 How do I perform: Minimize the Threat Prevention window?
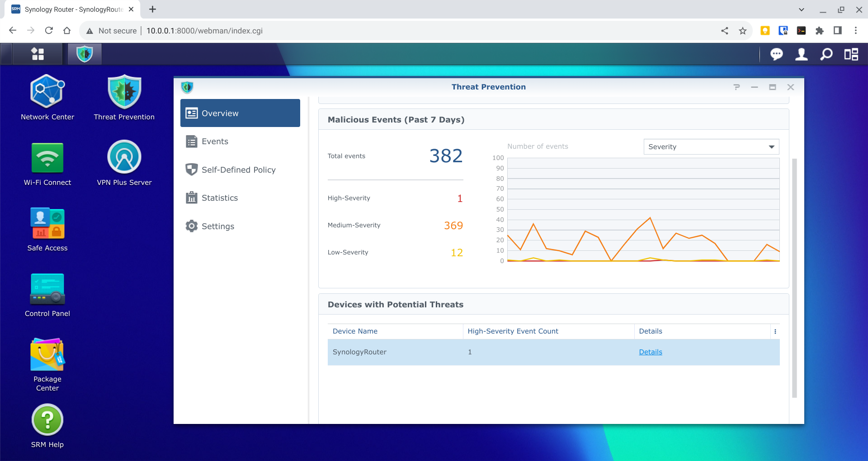(x=755, y=87)
